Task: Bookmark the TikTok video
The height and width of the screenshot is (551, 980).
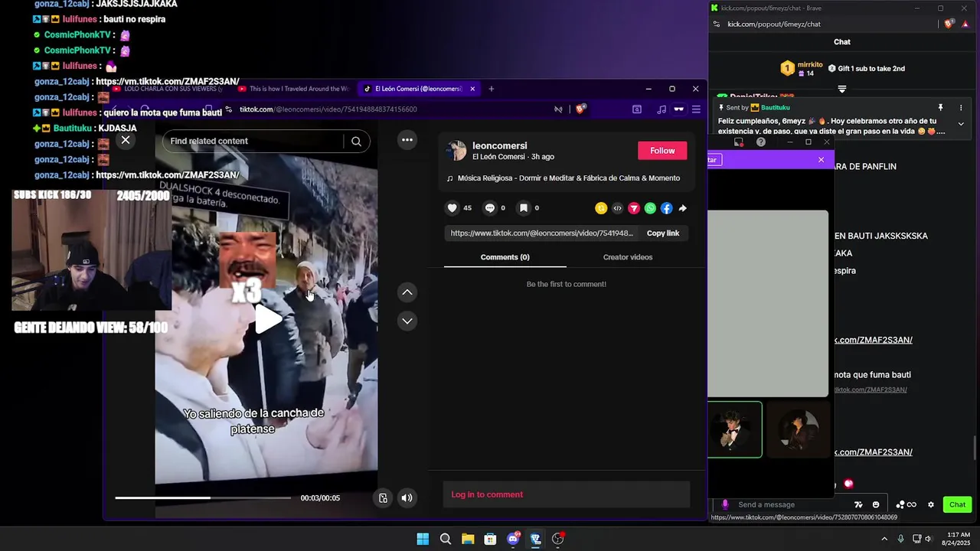Action: pyautogui.click(x=524, y=208)
